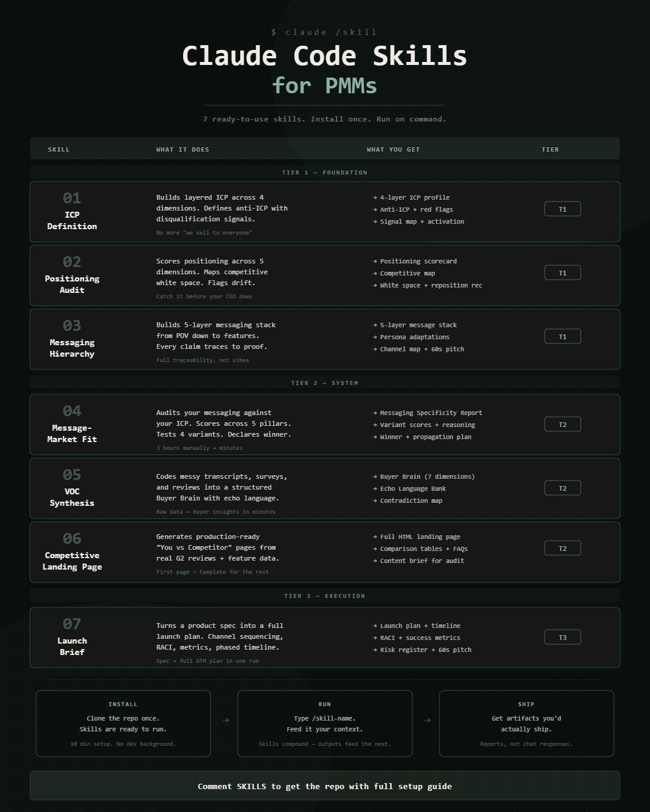
Task: Click the arrow between Install and Run
Action: point(226,720)
